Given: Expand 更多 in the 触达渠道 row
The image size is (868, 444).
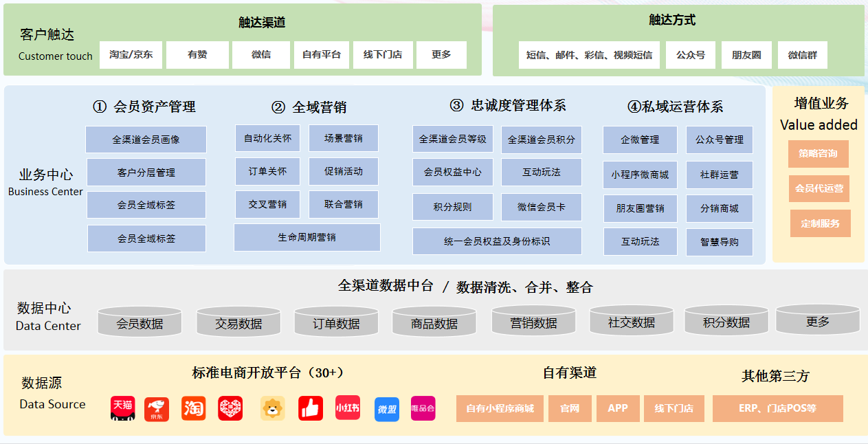Looking at the screenshot, I should coord(441,55).
